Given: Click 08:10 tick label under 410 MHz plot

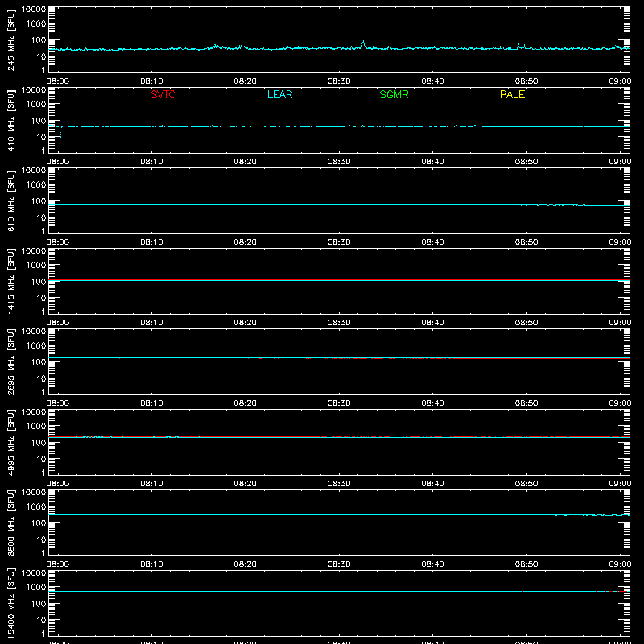Looking at the screenshot, I should [151, 162].
